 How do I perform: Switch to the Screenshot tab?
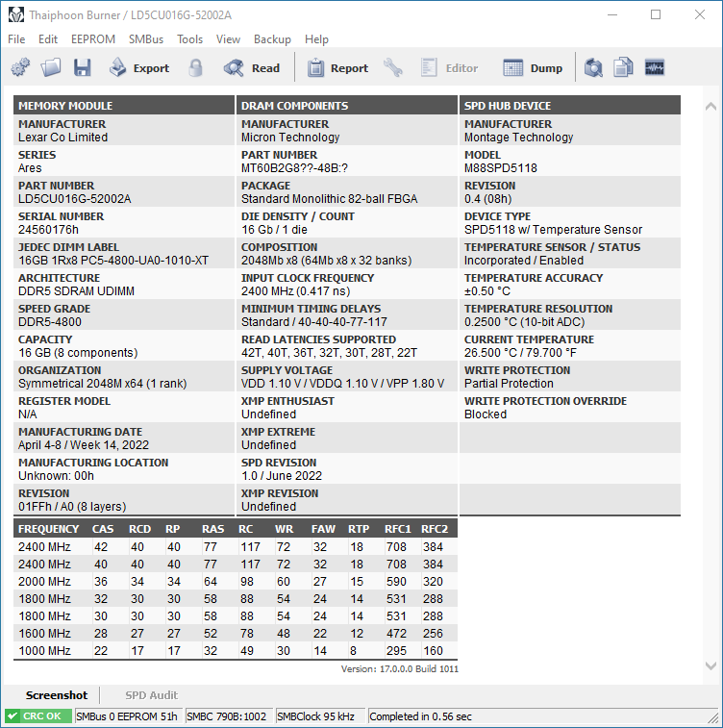click(x=56, y=695)
